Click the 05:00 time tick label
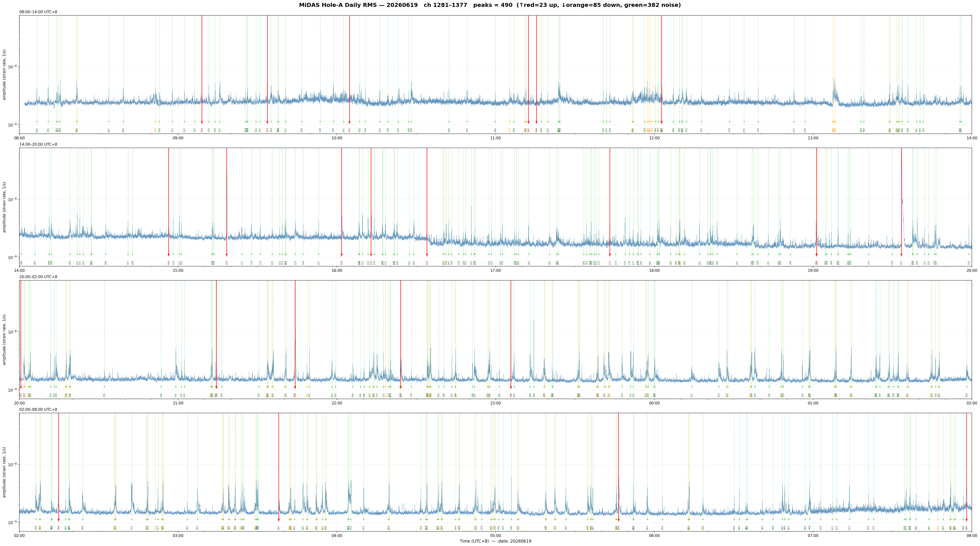 [495, 535]
